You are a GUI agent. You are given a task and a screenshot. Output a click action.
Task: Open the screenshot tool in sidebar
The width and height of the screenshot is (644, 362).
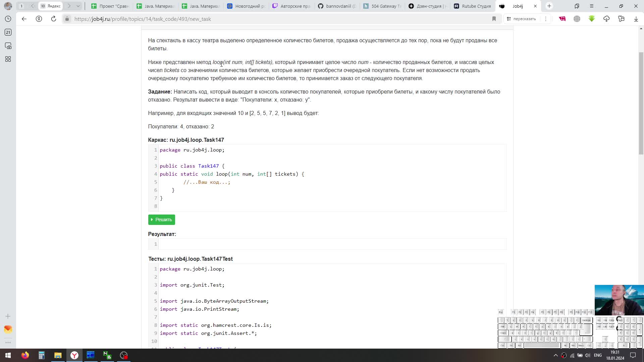pos(8,46)
